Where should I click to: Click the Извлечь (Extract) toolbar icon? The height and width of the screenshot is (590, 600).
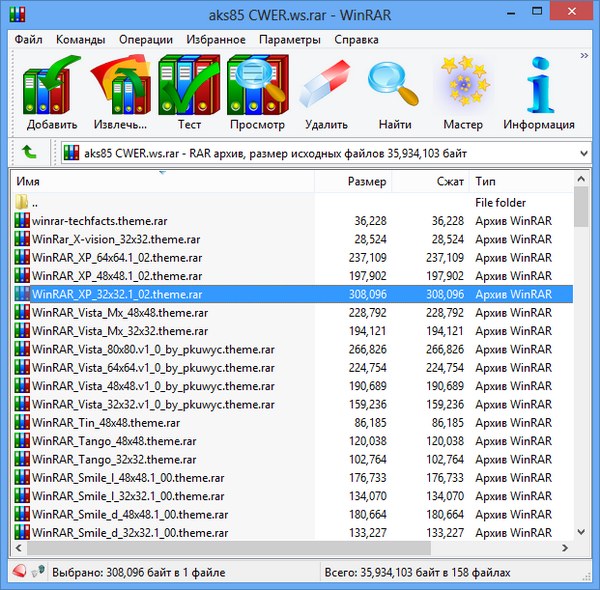coord(120,93)
